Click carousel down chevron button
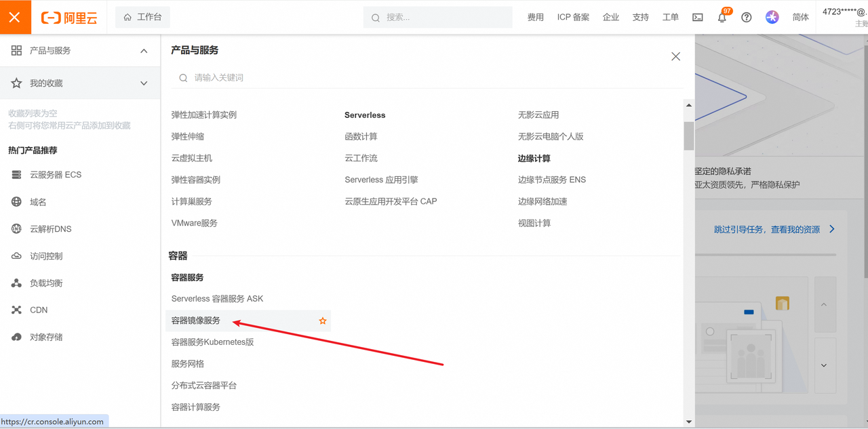The height and width of the screenshot is (429, 868). click(x=825, y=365)
